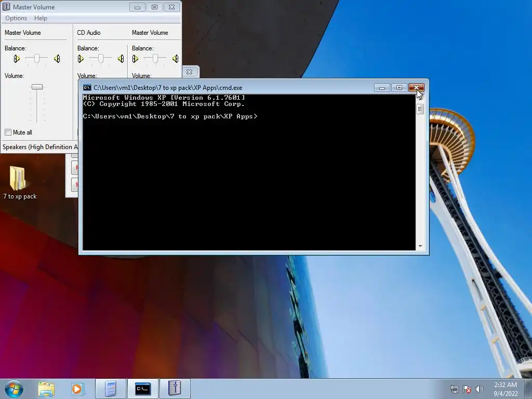Click the network tray icon

[x=454, y=389]
